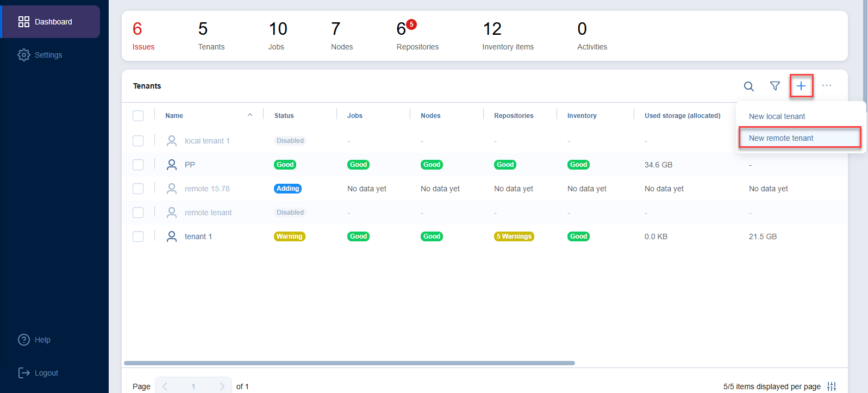868x393 pixels.
Task: Sort by Name using the column arrow
Action: coord(250,115)
